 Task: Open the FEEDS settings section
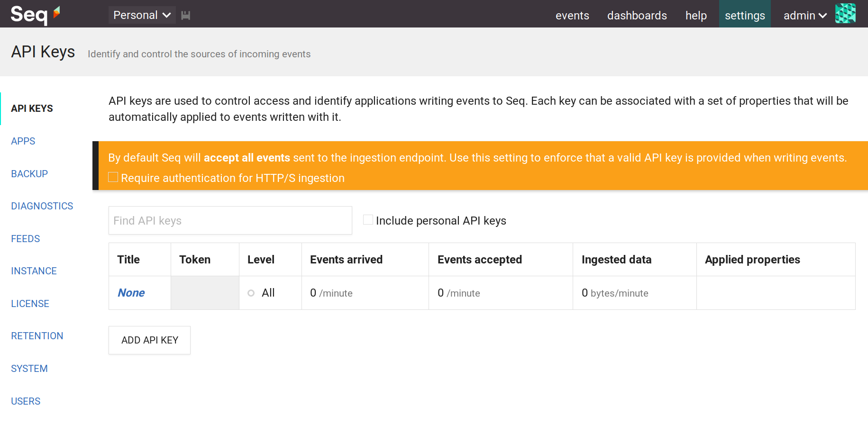[x=26, y=239]
